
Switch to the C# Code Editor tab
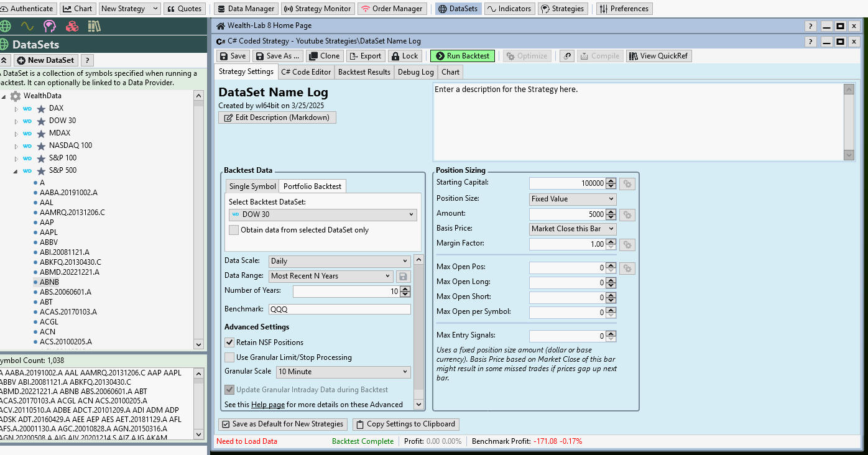(306, 72)
